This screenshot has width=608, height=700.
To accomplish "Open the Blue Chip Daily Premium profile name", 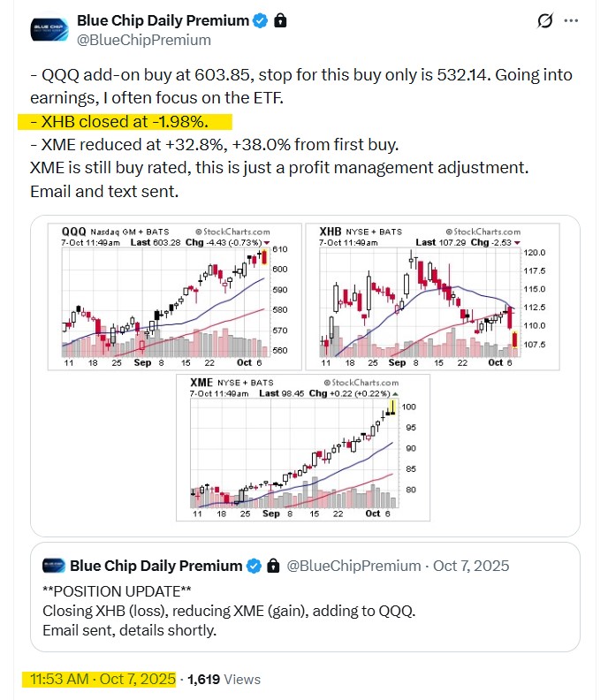I will click(163, 20).
